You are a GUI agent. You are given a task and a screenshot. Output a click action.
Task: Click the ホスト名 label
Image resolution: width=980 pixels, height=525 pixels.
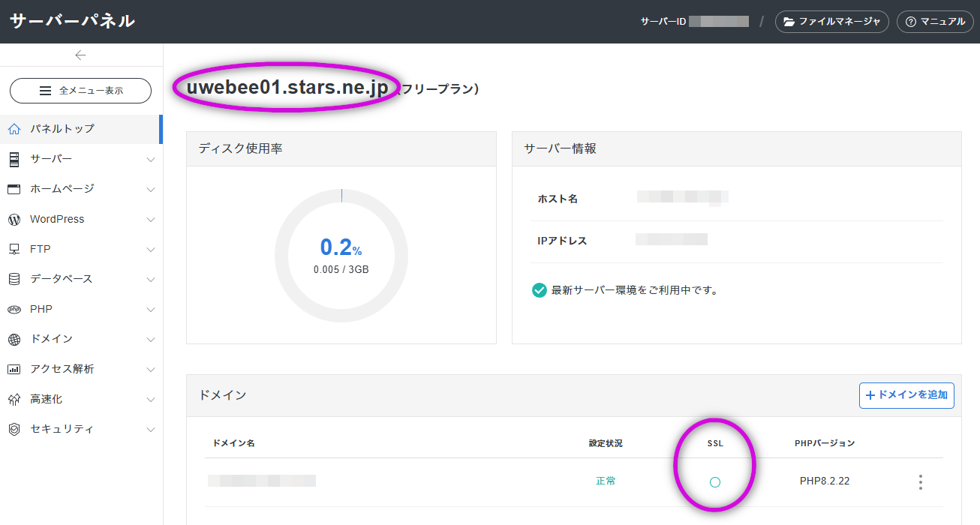click(558, 199)
